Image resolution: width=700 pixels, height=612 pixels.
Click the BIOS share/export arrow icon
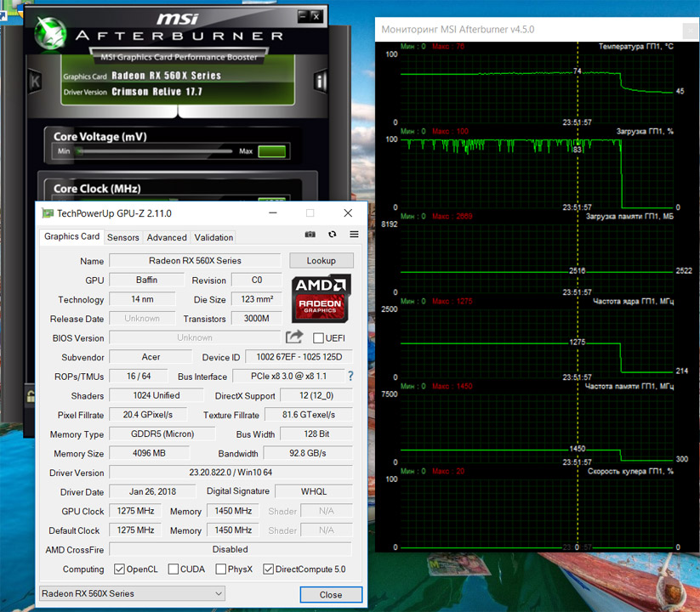click(294, 337)
